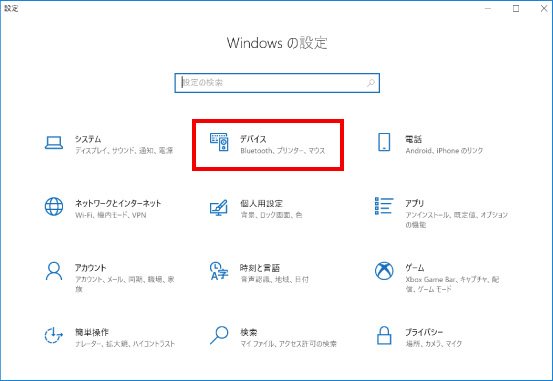This screenshot has width=553, height=381.
Task: Click the 'Android、iPhone のリンク' description
Action: [444, 151]
